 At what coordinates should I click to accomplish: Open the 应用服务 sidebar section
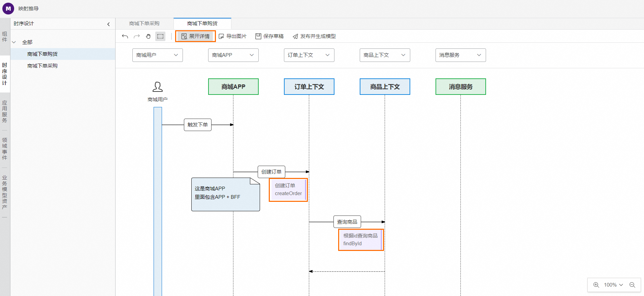coord(5,111)
